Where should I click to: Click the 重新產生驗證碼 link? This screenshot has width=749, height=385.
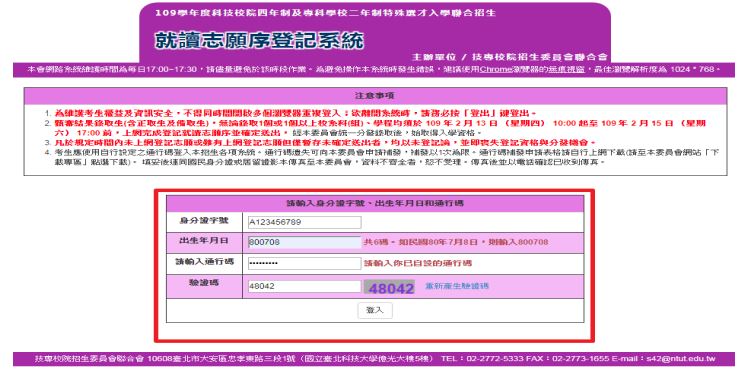point(457,286)
